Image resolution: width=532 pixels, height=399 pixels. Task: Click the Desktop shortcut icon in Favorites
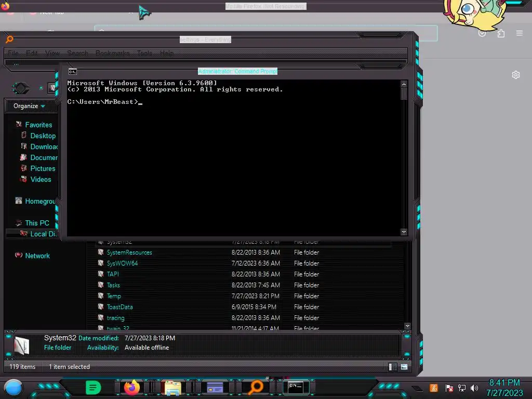click(x=24, y=135)
